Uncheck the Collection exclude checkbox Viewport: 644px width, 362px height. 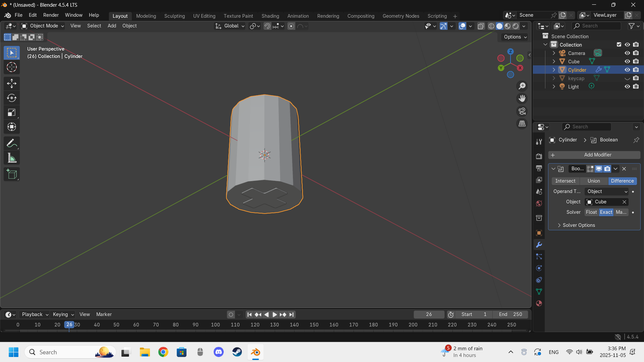click(619, 45)
